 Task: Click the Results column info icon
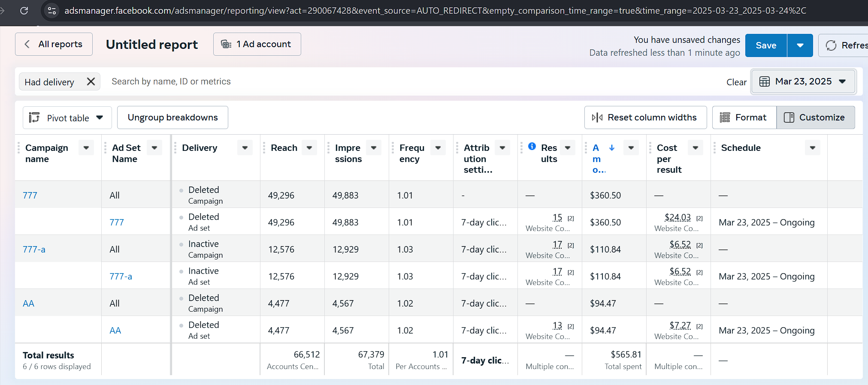coord(532,146)
